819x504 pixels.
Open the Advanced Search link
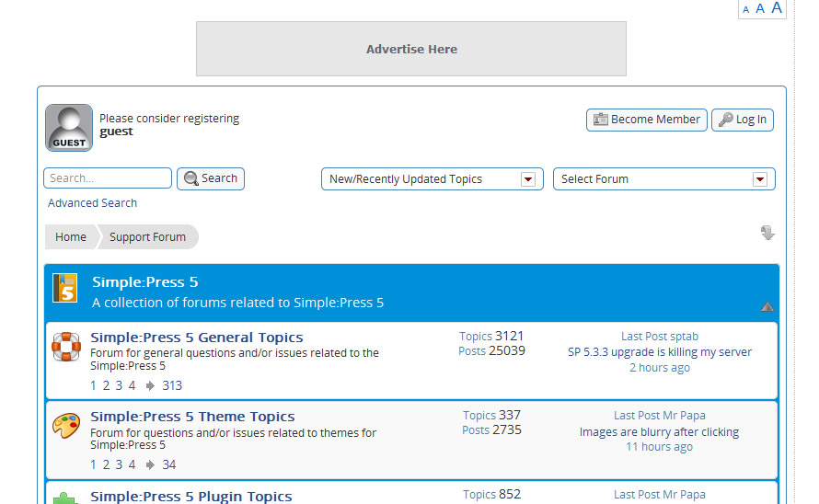pyautogui.click(x=92, y=203)
